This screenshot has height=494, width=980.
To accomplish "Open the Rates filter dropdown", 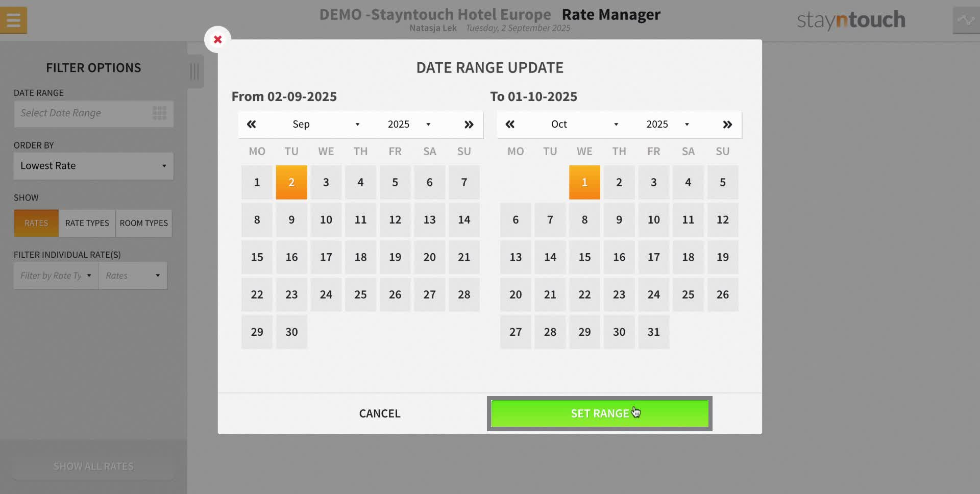I will click(133, 276).
